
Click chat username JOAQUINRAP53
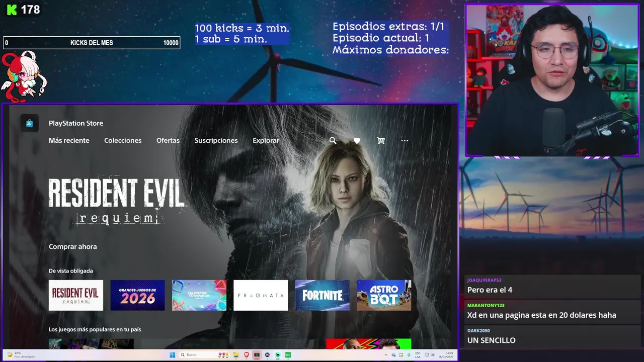tap(484, 280)
